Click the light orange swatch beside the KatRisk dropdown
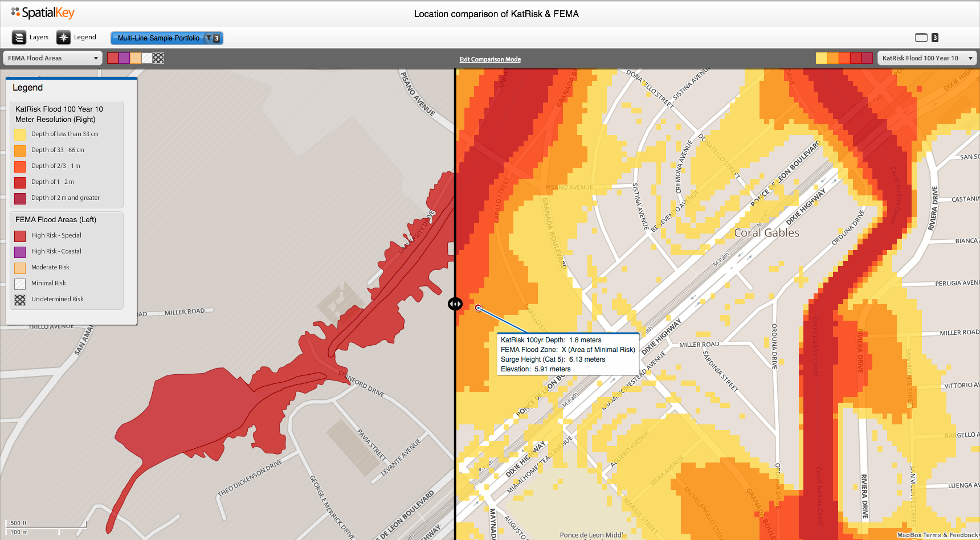 833,58
